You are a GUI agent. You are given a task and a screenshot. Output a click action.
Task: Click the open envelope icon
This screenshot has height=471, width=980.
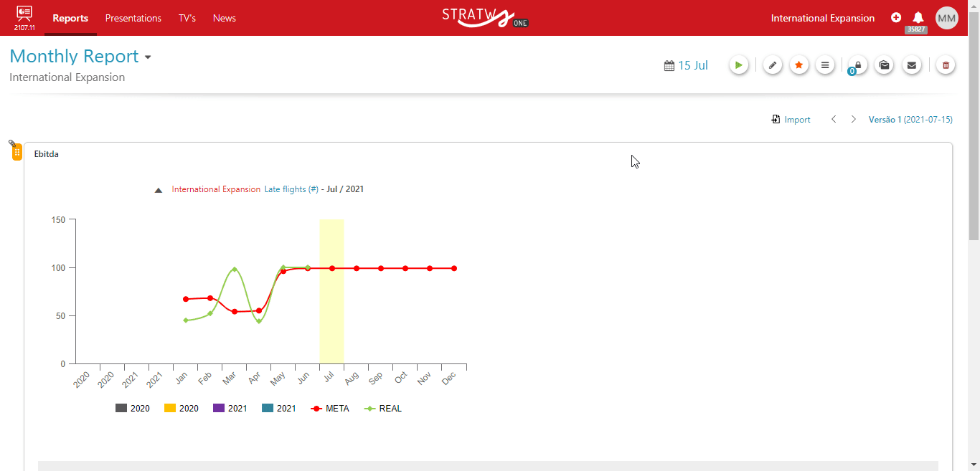[885, 65]
